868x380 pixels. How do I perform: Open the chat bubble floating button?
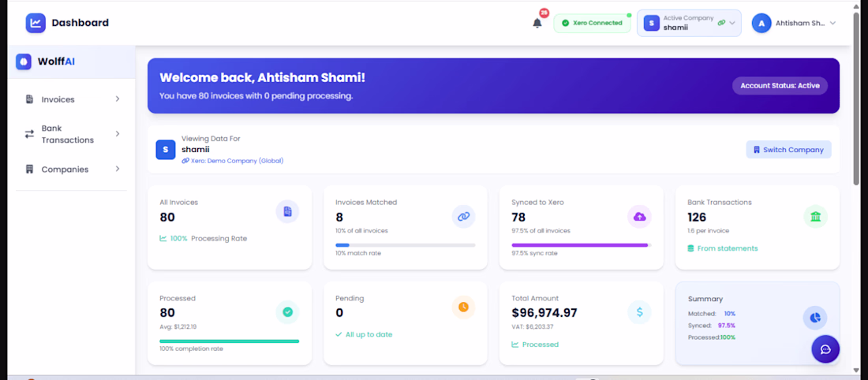pos(825,349)
